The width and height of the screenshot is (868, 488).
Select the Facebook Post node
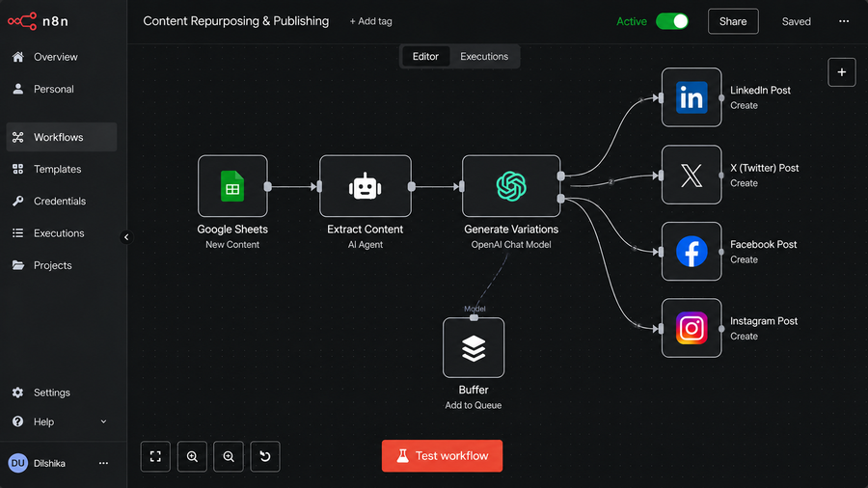point(692,251)
